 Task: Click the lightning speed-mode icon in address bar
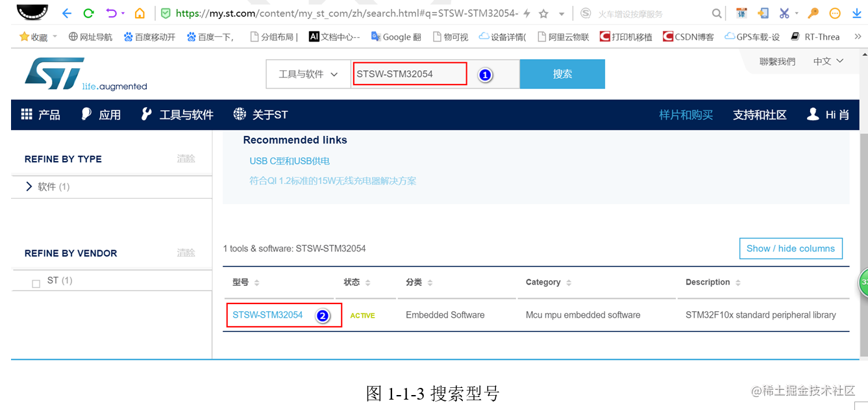click(527, 13)
